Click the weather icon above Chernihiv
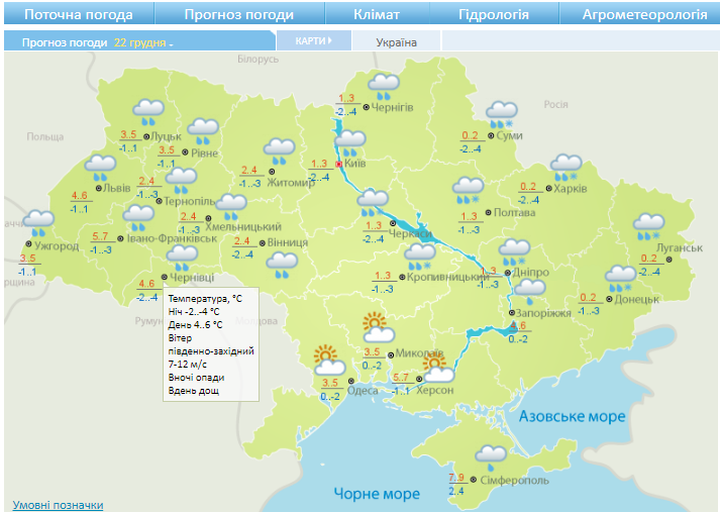Viewport: 720px width, 512px height. coord(383,87)
